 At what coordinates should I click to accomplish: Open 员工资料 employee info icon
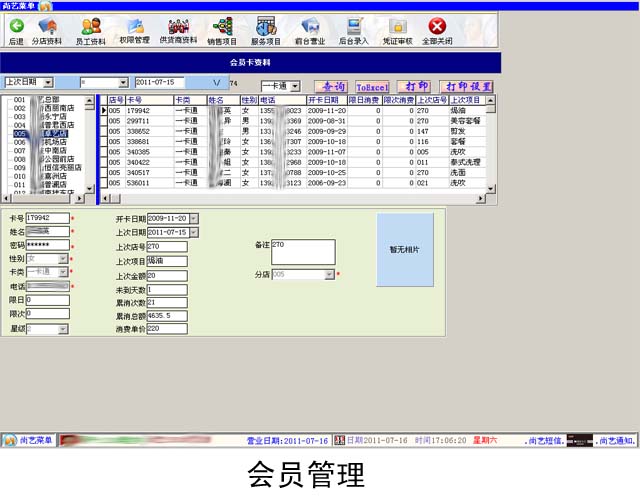coord(90,30)
